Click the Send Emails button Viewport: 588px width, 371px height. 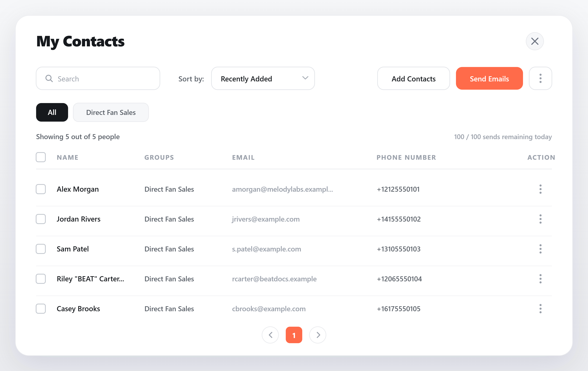(489, 78)
